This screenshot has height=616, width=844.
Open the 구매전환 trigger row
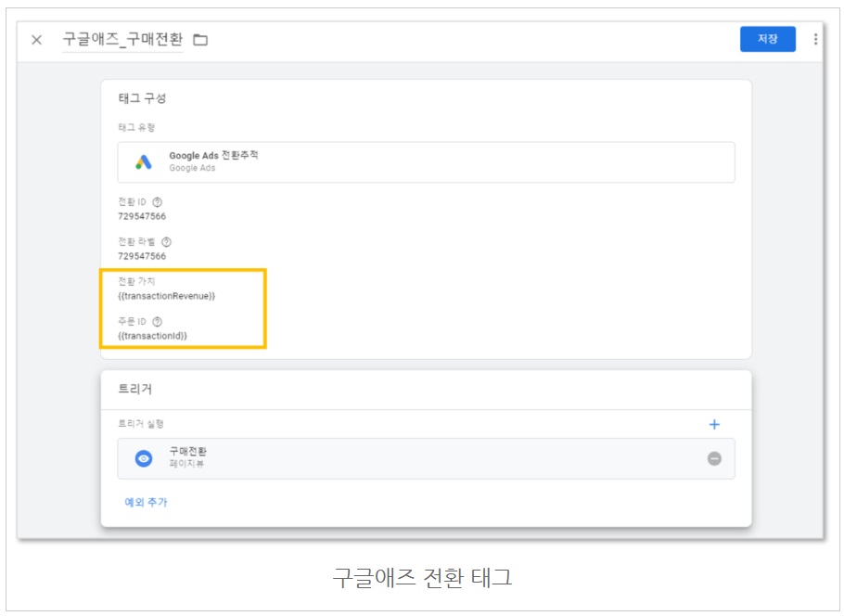pyautogui.click(x=426, y=458)
